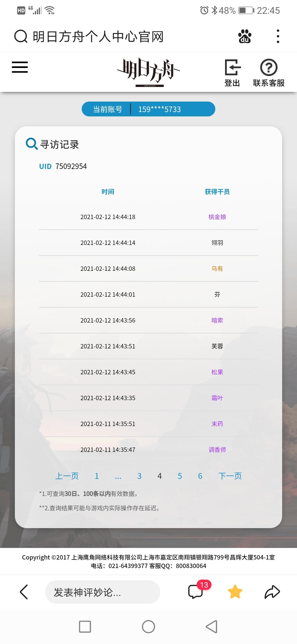Tap the search magnifier icon in address bar
Screen dimensions: 297x644
click(x=21, y=36)
